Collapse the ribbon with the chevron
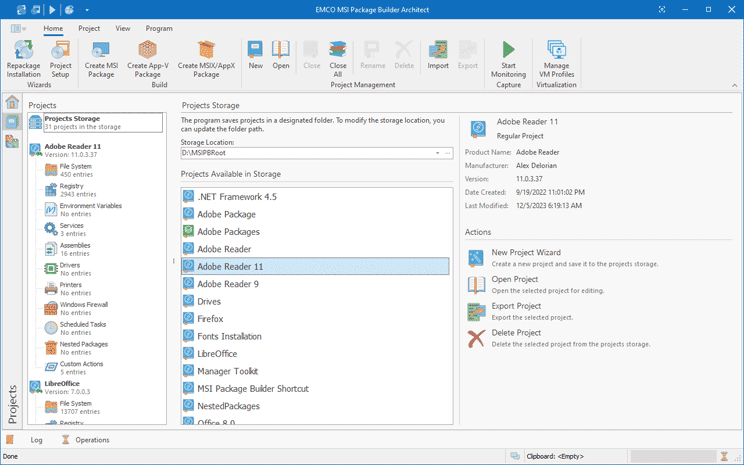Image resolution: width=744 pixels, height=465 pixels. (x=735, y=85)
